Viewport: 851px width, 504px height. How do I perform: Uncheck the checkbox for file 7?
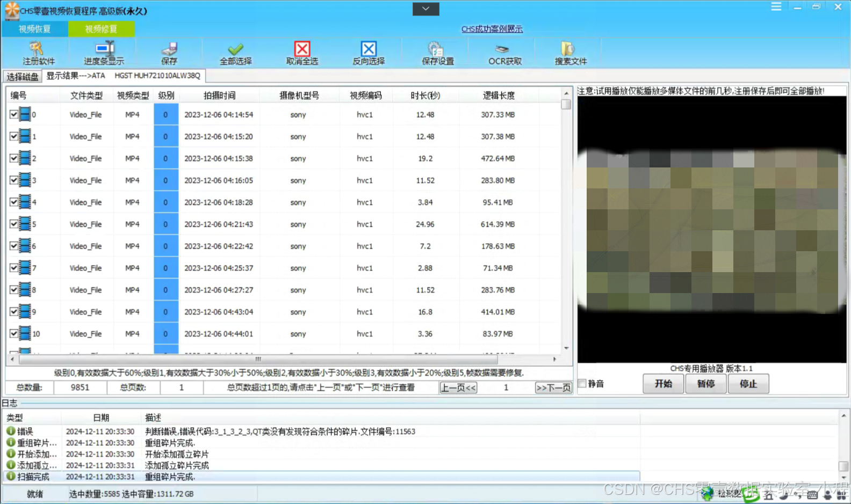[x=13, y=268]
